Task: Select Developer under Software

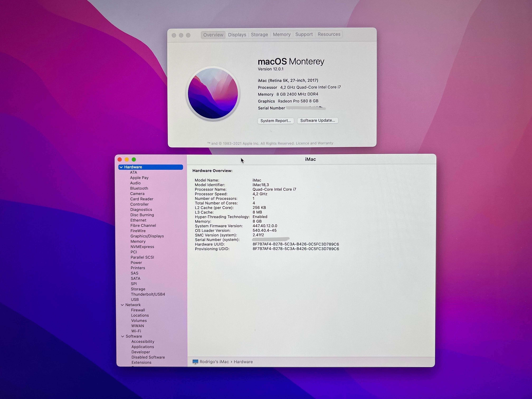Action: click(x=141, y=352)
